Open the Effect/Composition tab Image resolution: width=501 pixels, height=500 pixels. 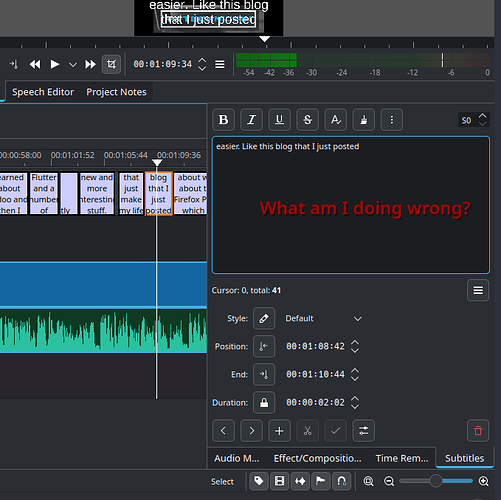click(317, 458)
